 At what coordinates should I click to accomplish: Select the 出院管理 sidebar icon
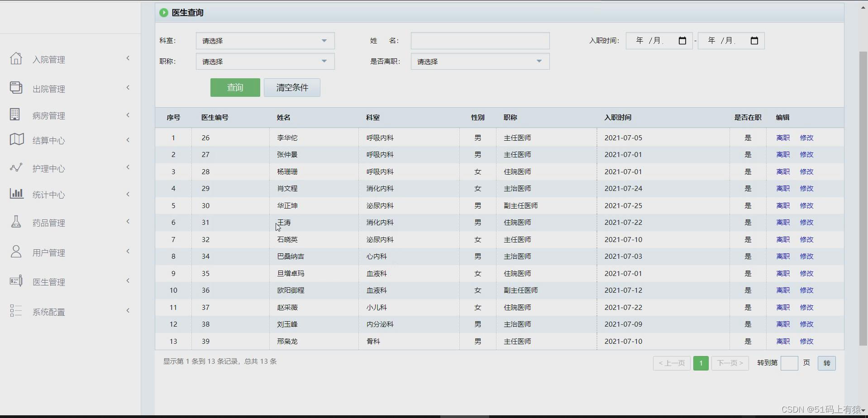coord(16,88)
